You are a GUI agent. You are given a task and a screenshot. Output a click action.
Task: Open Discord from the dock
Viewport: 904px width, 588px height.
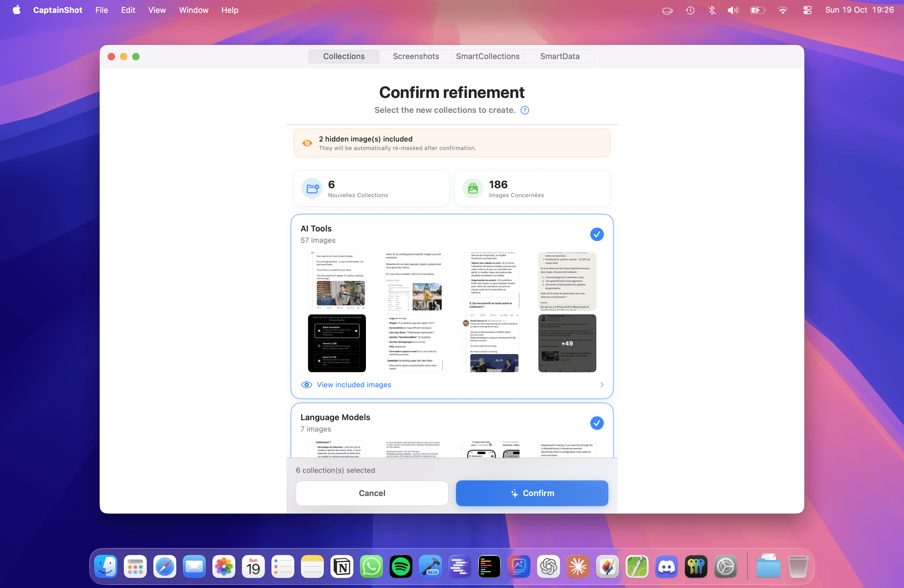coord(666,567)
